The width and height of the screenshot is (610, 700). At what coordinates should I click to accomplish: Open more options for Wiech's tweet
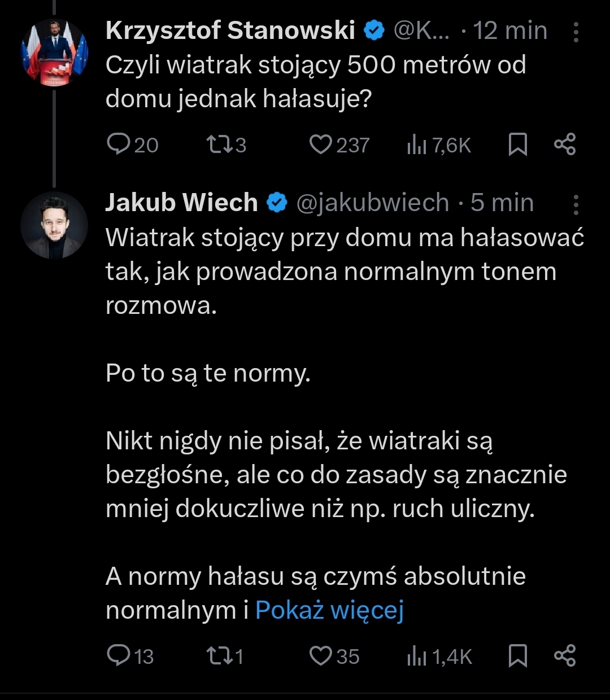576,205
